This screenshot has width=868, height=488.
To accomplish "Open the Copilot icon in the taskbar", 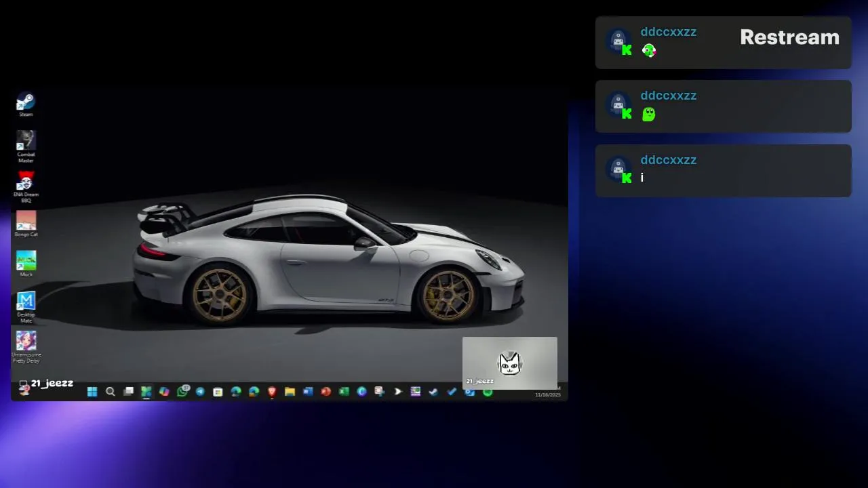I will (164, 392).
